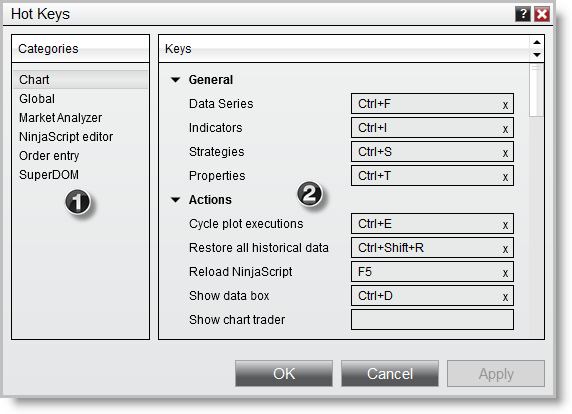Click the scroll up arrow in Keys panel
This screenshot has height=414, width=572.
pos(537,42)
